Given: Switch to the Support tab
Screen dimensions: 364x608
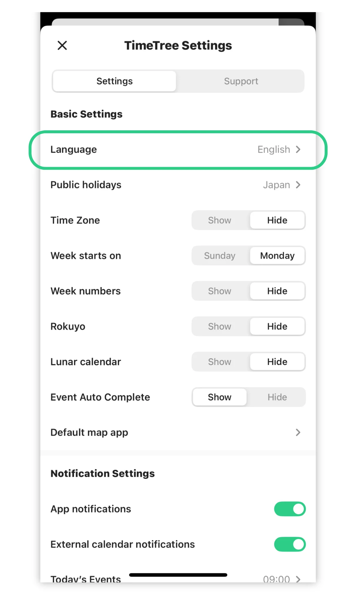Looking at the screenshot, I should (x=241, y=81).
